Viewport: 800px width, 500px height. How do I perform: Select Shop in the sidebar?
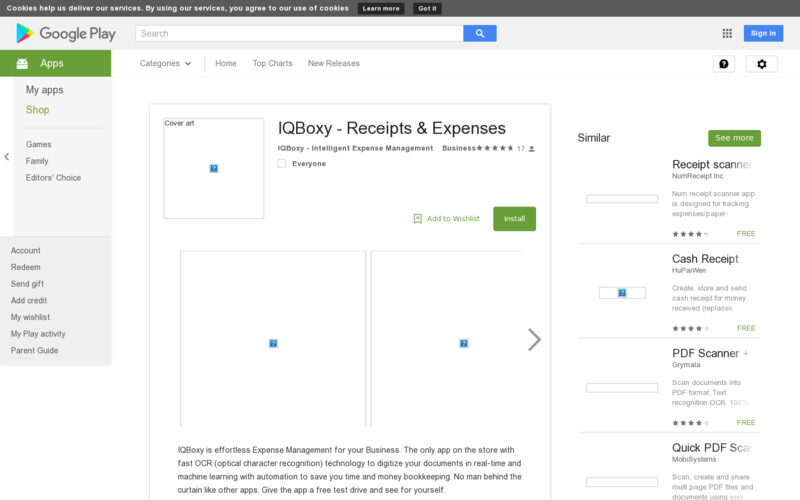38,110
